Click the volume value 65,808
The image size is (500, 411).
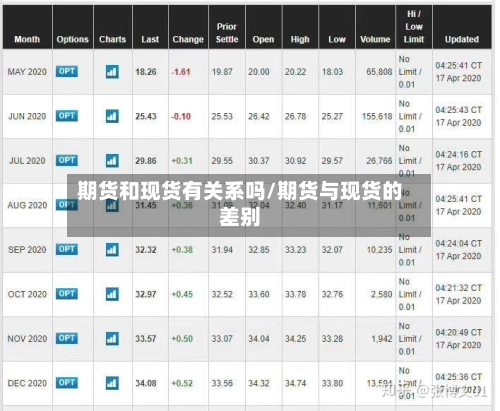(379, 72)
